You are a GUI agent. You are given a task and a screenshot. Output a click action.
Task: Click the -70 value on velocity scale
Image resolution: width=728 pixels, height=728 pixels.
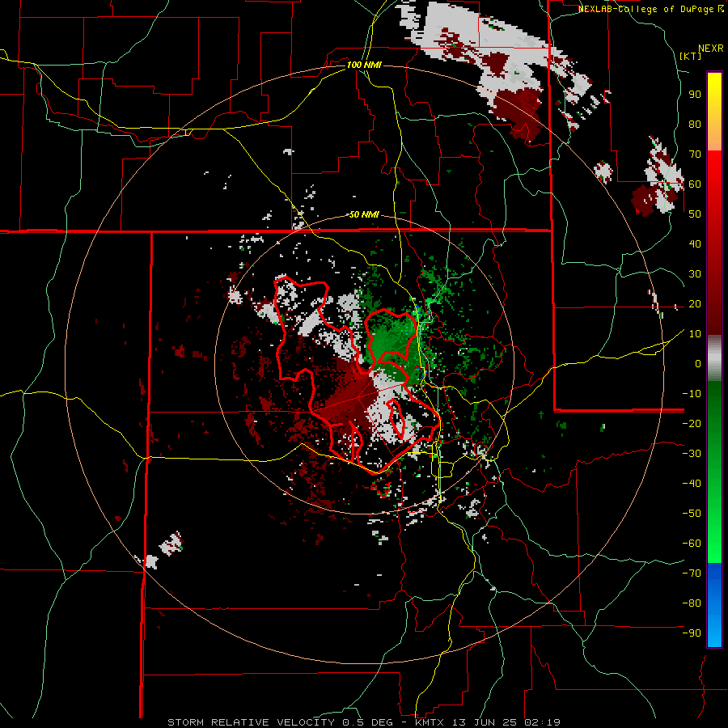click(692, 574)
